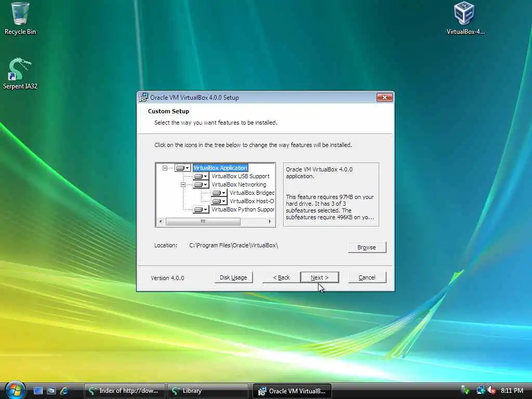Click the feature tree scroll right arrow

pos(270,221)
